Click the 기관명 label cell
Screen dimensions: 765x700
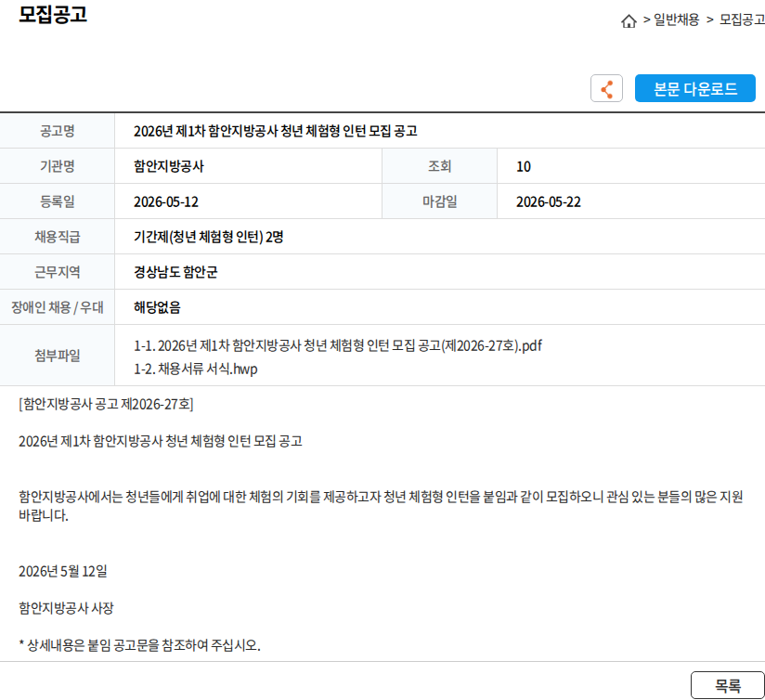coord(57,166)
